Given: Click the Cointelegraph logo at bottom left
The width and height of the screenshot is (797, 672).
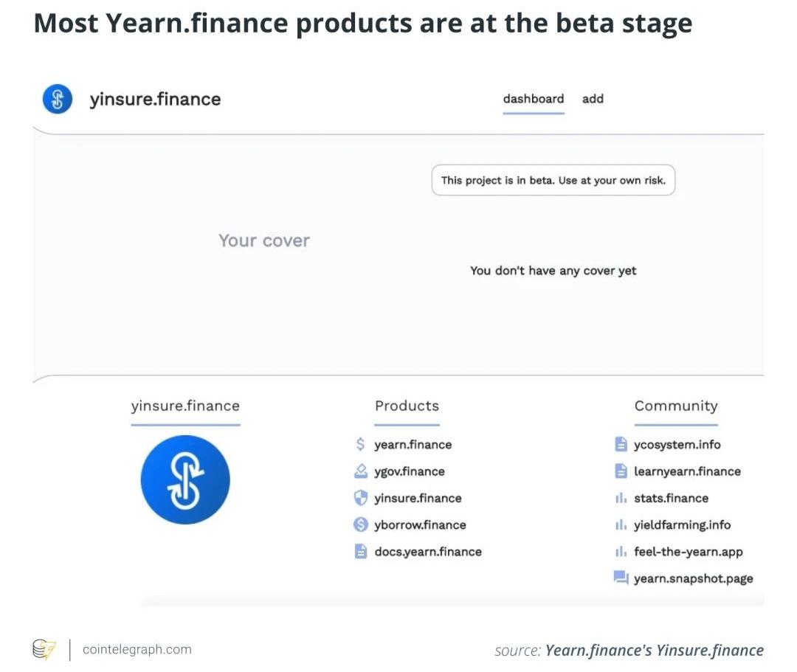Looking at the screenshot, I should [x=44, y=648].
